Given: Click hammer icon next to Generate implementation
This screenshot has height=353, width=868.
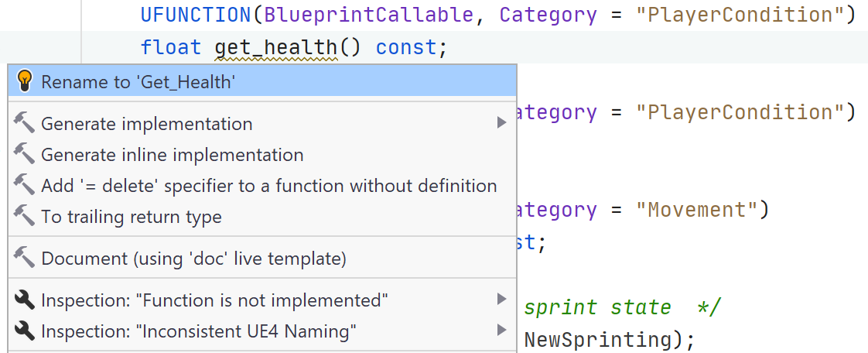Looking at the screenshot, I should click(x=24, y=123).
